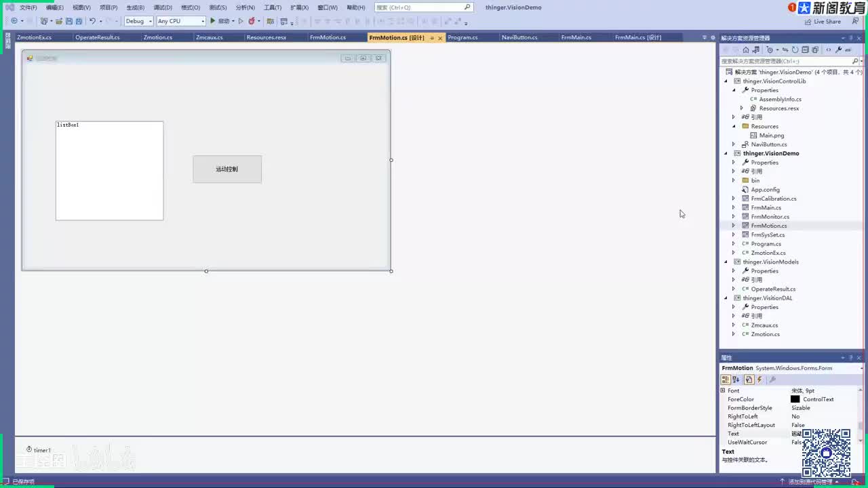Viewport: 868px width, 488px height.
Task: Open the 帮助(H) menu
Action: click(356, 7)
